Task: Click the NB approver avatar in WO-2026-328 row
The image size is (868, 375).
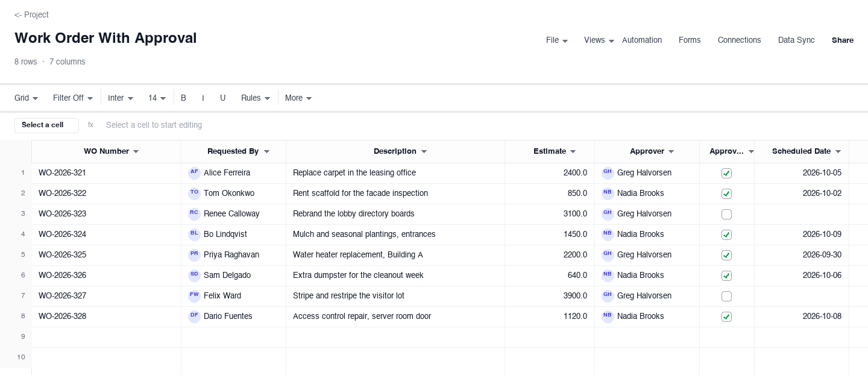Action: 608,317
